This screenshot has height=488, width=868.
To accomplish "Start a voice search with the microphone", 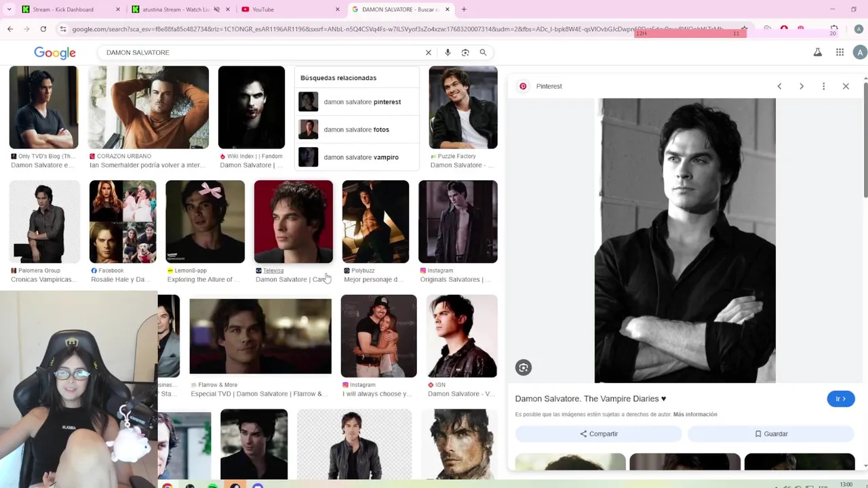I will click(448, 52).
